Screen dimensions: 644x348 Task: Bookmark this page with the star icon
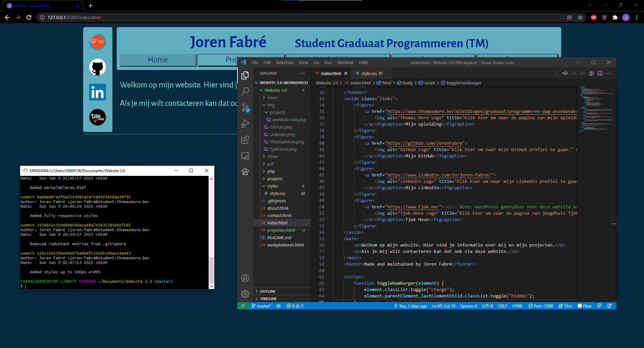580,17
